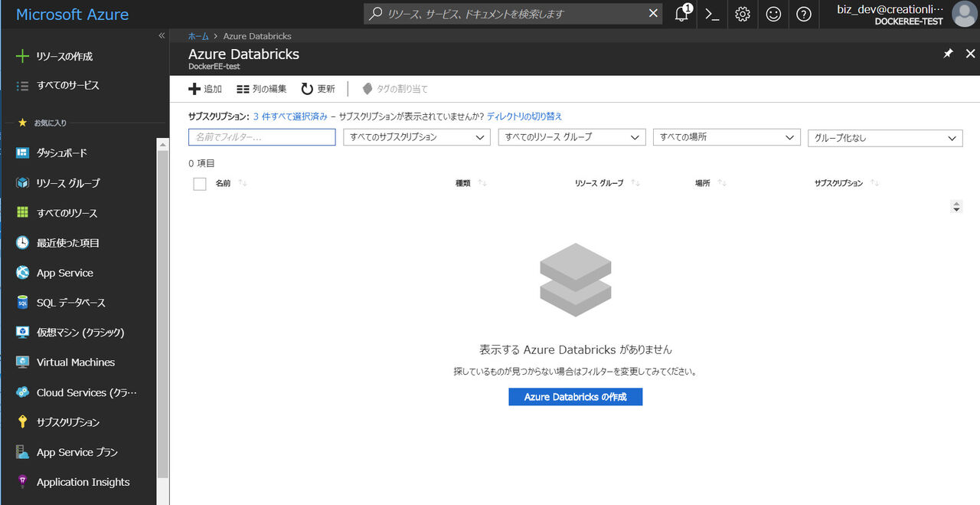Open the グループ化なし dropdown
This screenshot has width=980, height=505.
[x=885, y=138]
